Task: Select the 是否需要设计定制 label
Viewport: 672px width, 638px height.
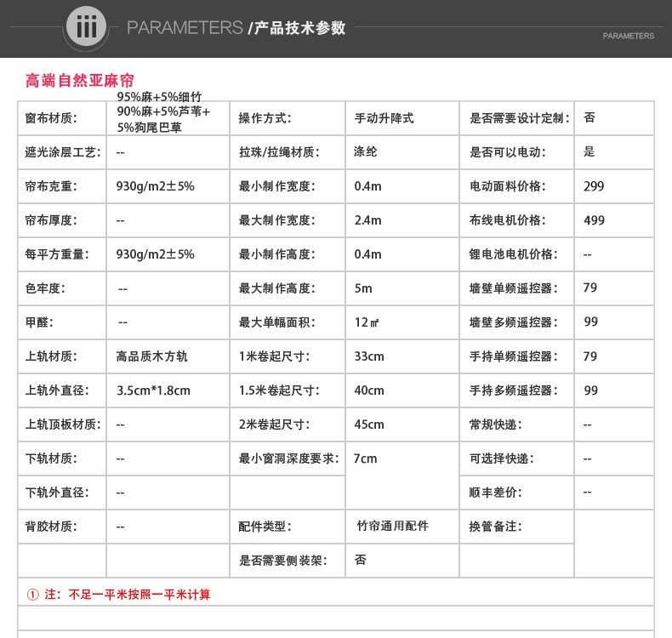Action: 520,118
